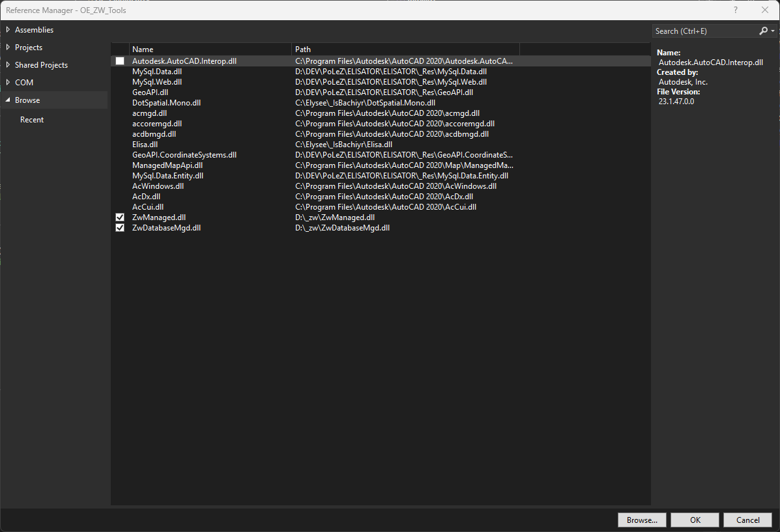Select the acdbmgd.dll row
Viewport: 780px width, 532px height.
point(381,134)
